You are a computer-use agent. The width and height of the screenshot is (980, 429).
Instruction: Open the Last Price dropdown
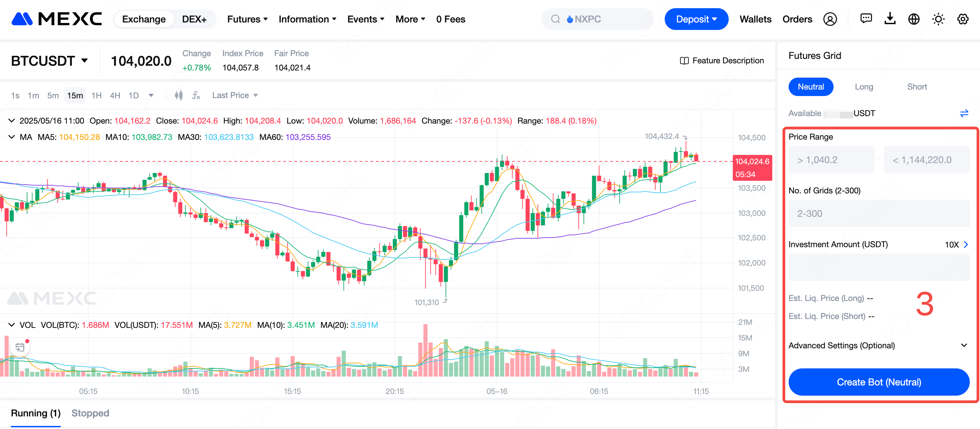[x=235, y=95]
